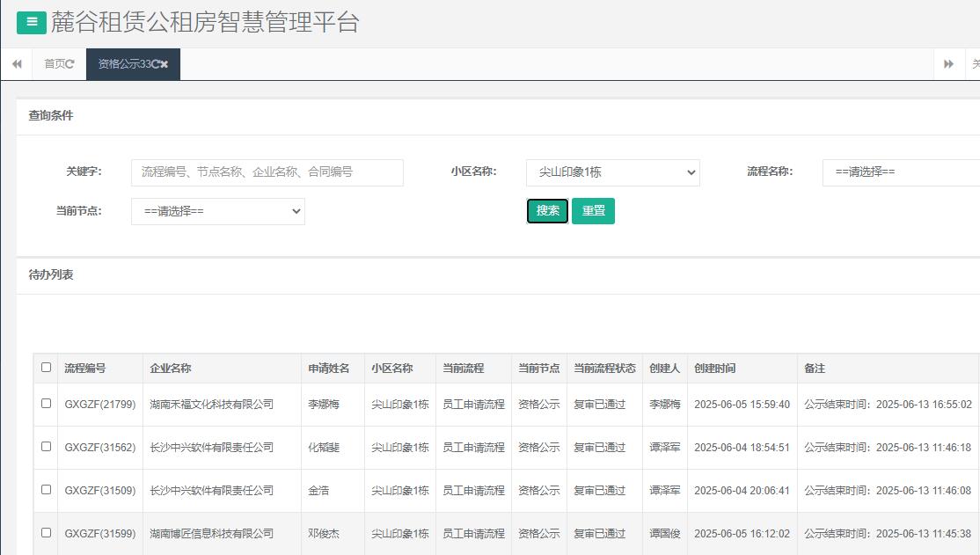Close the 资格公示33 tab

(x=165, y=64)
